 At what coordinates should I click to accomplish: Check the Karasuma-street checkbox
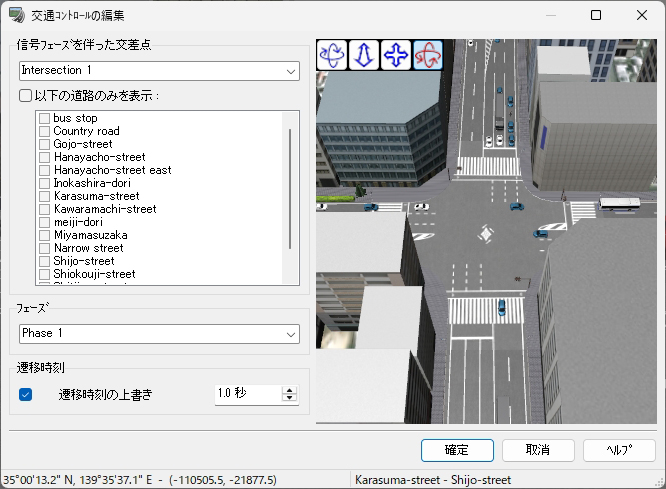(44, 196)
